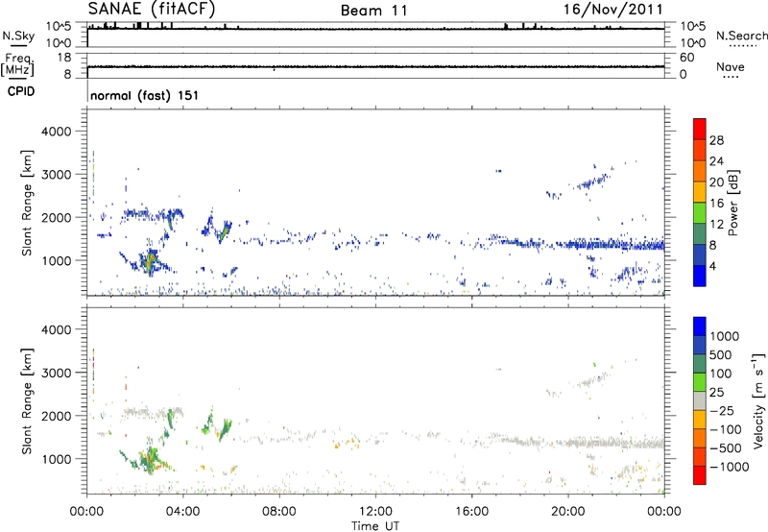Select the -1000 label on the velocity colorbar
This screenshot has width=768, height=532.
(730, 467)
